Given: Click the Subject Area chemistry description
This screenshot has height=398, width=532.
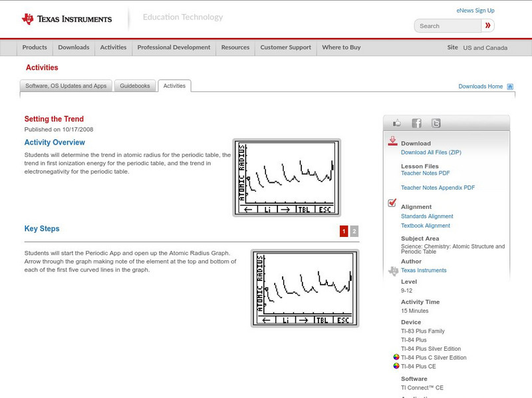Looking at the screenshot, I should pyautogui.click(x=453, y=249).
